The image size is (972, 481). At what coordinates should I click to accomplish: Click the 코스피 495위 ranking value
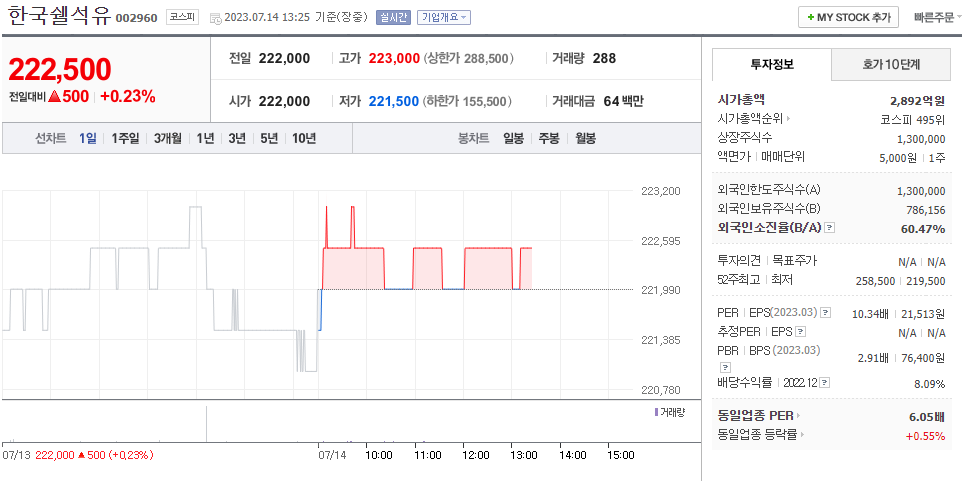[x=912, y=120]
